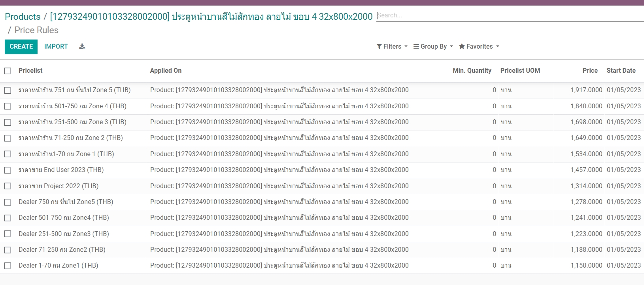Open the product name breadcrumb link

pyautogui.click(x=211, y=17)
